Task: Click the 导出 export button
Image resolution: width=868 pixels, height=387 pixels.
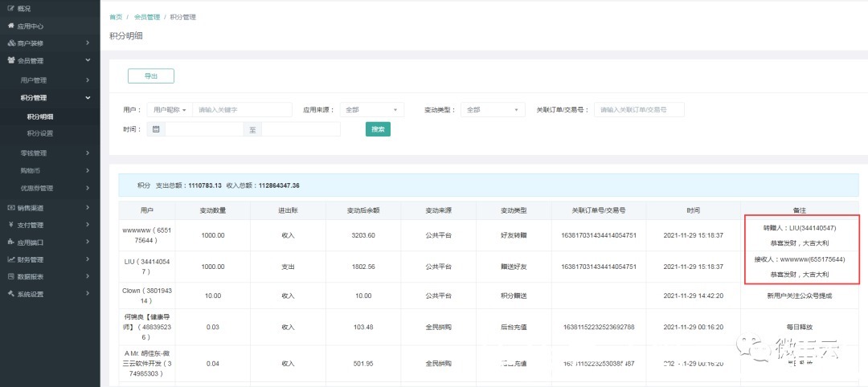Action: coord(151,76)
